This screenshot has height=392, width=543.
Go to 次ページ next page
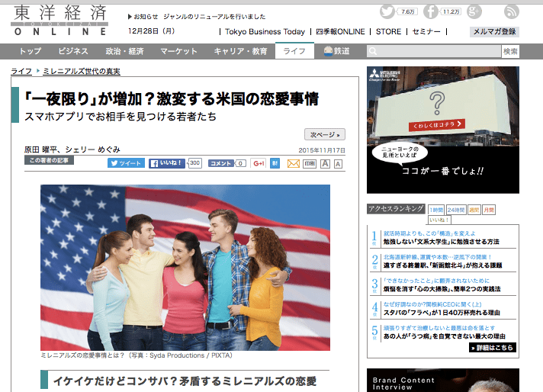click(x=323, y=133)
